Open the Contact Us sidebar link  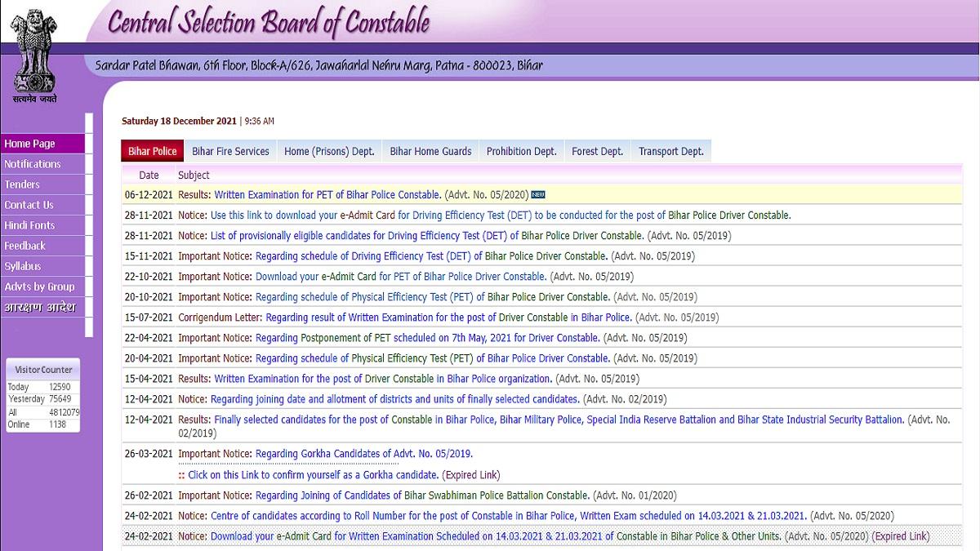pos(42,205)
